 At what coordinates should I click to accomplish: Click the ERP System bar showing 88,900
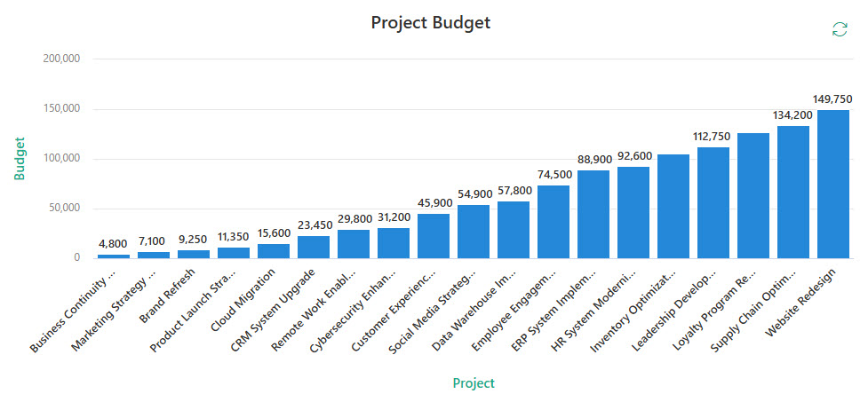click(x=593, y=214)
